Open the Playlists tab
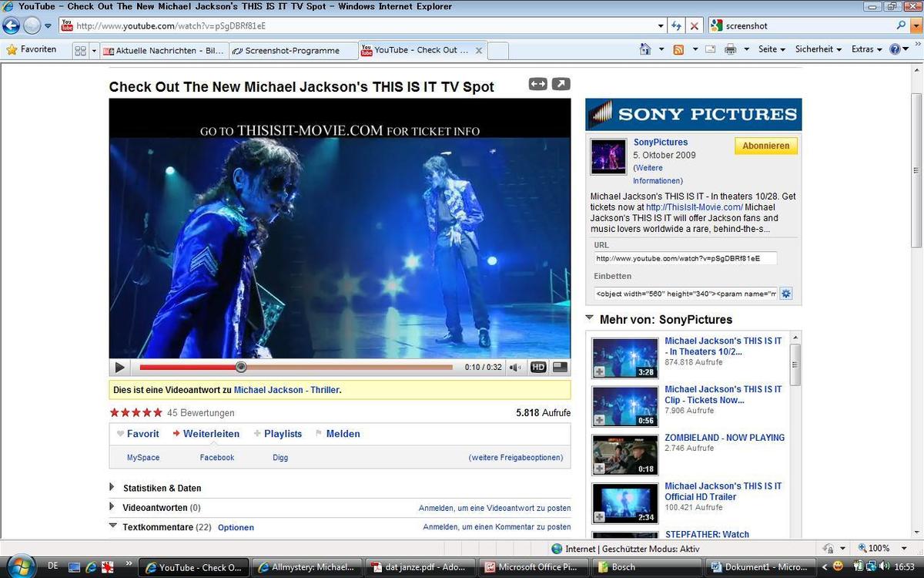924x578 pixels. tap(278, 434)
